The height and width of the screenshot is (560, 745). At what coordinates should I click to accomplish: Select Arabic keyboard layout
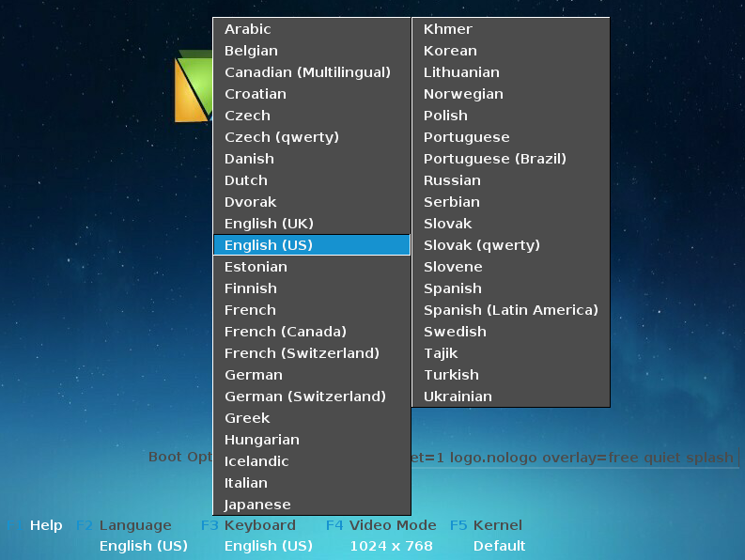coord(248,29)
